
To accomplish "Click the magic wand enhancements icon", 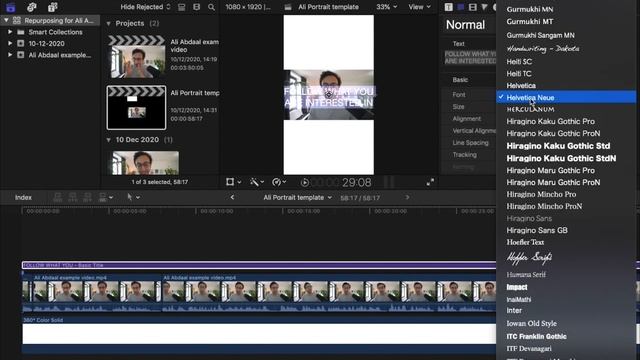I will (254, 182).
